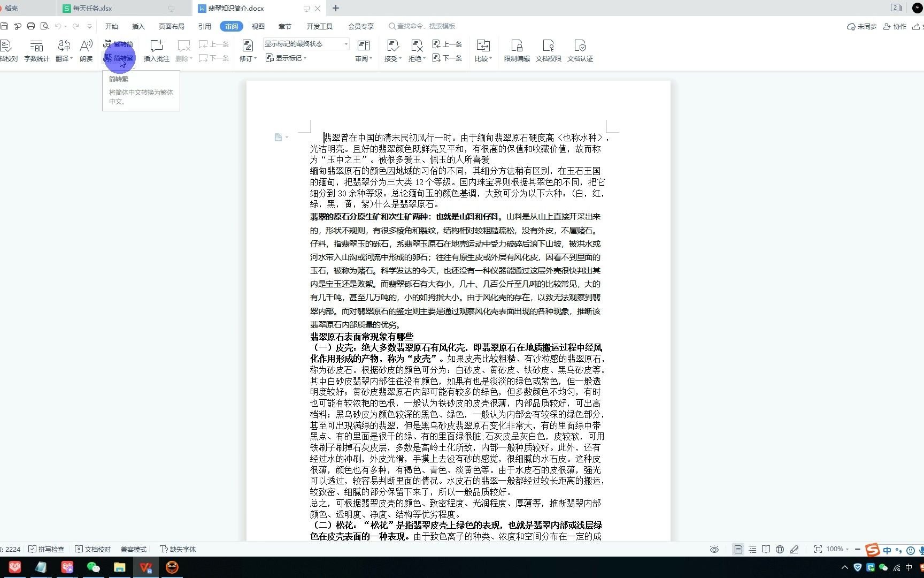Open 文档权限 document permissions
This screenshot has width=924, height=578.
pyautogui.click(x=548, y=51)
